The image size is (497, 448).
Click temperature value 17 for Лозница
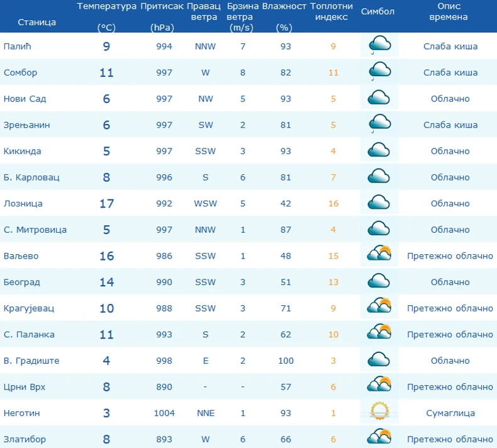pos(106,203)
